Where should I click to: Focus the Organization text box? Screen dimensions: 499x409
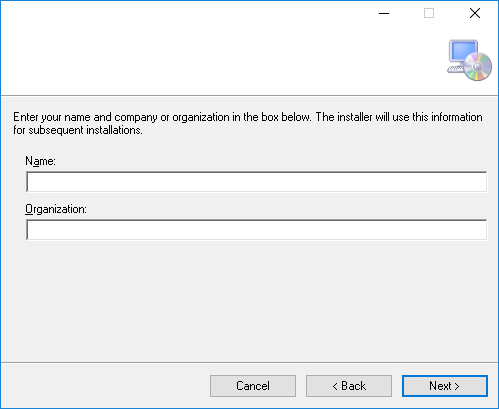click(x=256, y=230)
